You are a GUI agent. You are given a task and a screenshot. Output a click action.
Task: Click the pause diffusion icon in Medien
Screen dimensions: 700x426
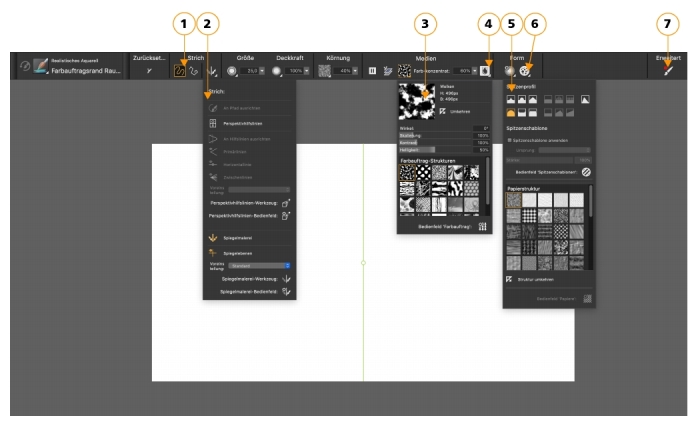(373, 72)
